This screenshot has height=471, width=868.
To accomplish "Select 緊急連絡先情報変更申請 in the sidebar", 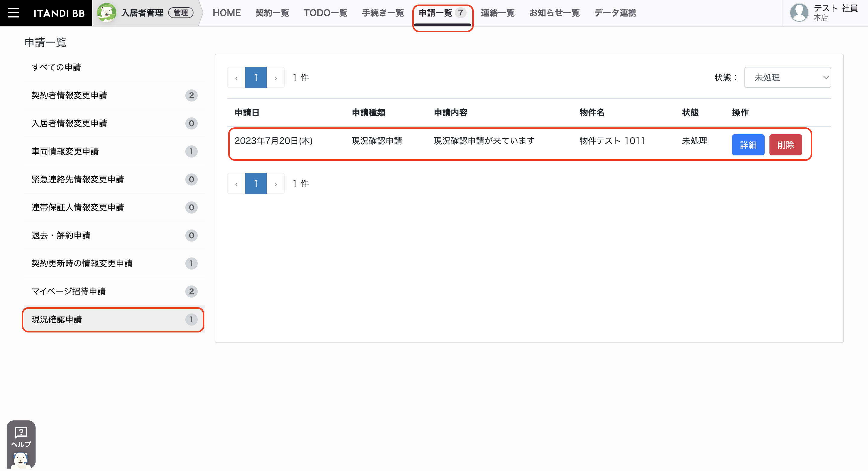I will 115,179.
